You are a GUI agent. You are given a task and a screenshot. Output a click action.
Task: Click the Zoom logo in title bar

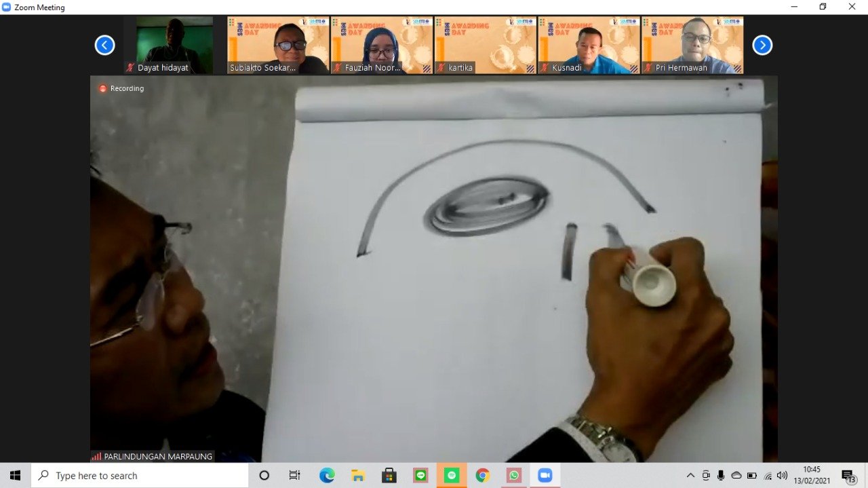(7, 7)
